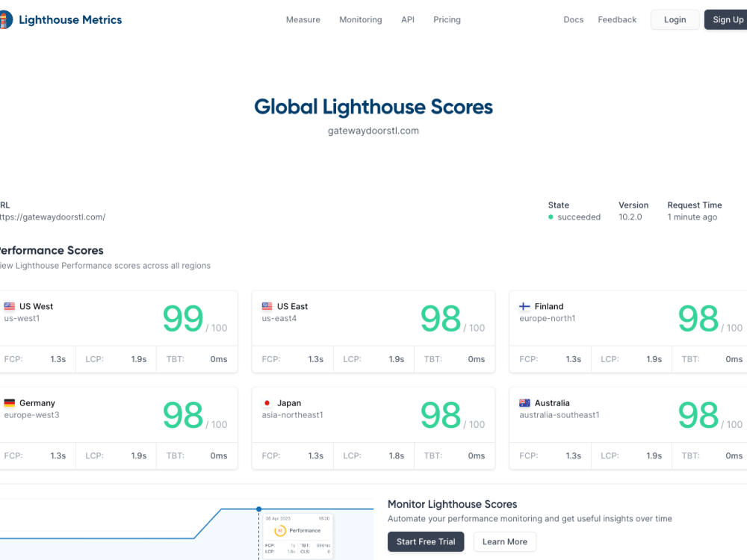Click the Australia flag icon
This screenshot has height=560, width=747.
[x=524, y=403]
